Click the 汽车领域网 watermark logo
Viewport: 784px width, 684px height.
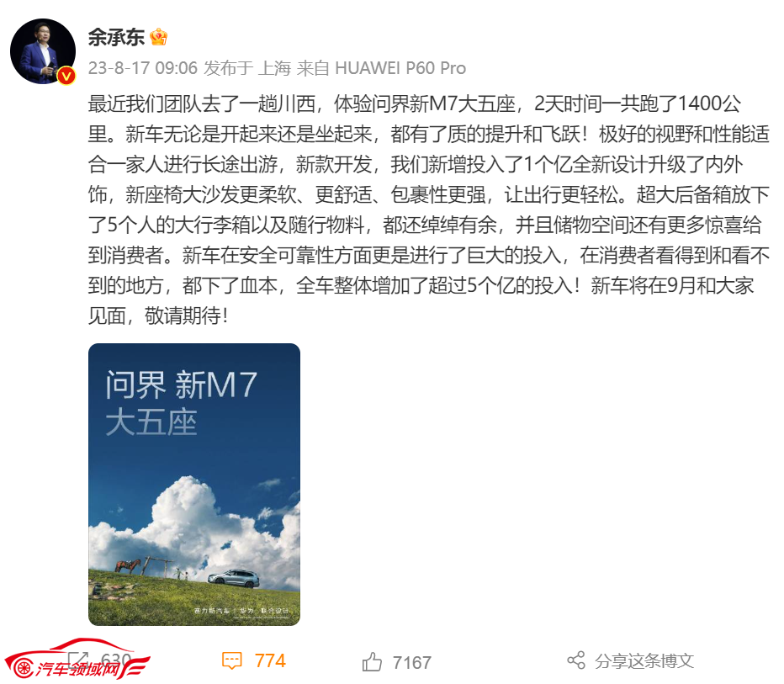(77, 660)
